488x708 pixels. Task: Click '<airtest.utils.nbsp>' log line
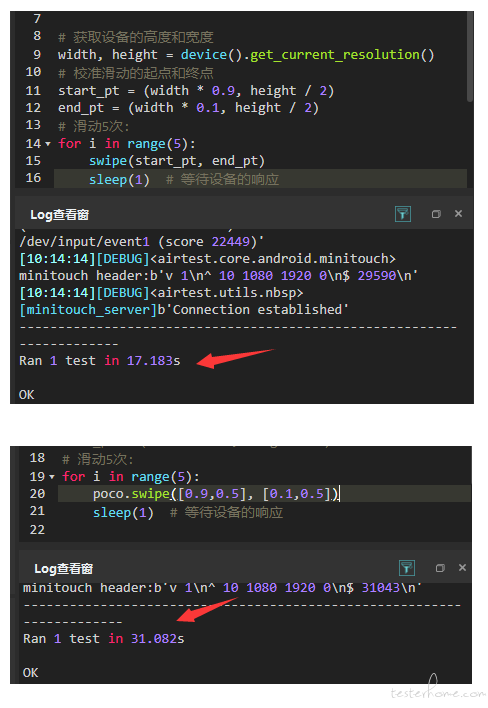(161, 293)
